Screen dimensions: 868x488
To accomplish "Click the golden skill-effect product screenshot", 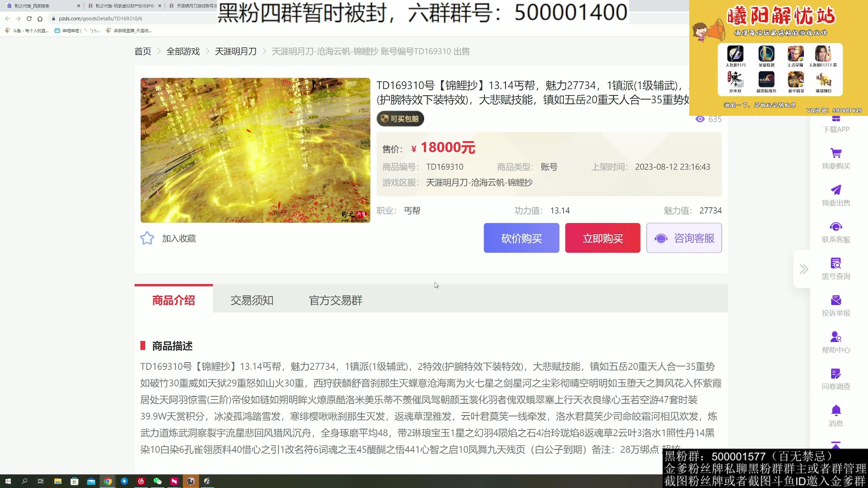I will (255, 150).
